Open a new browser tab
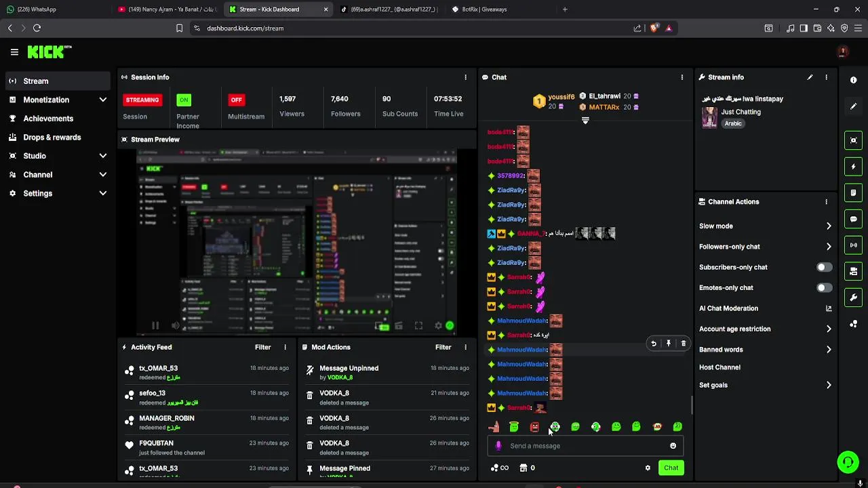This screenshot has height=488, width=868. tap(565, 9)
